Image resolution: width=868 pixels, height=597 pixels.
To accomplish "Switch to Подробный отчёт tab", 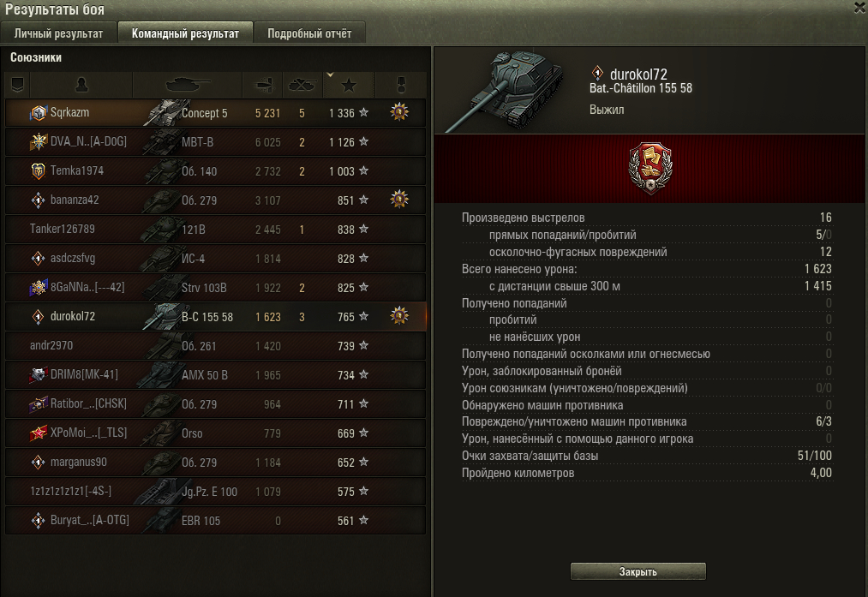I will tap(309, 33).
